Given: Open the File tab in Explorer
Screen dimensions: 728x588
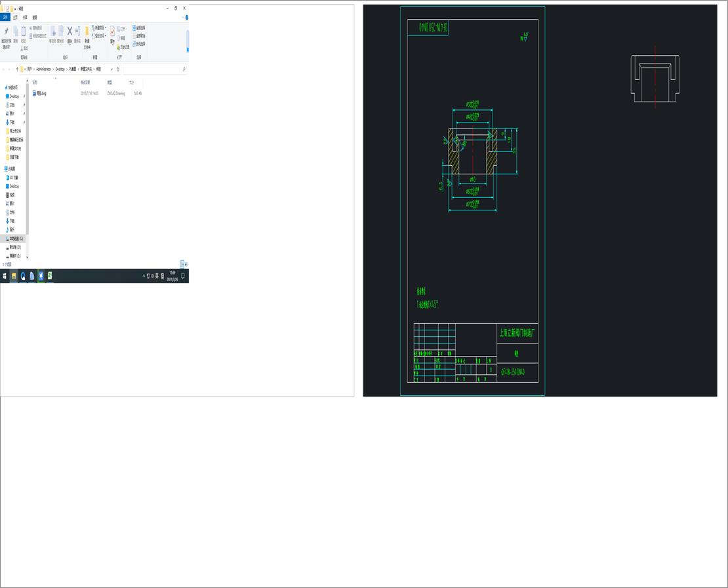Looking at the screenshot, I should pos(5,17).
